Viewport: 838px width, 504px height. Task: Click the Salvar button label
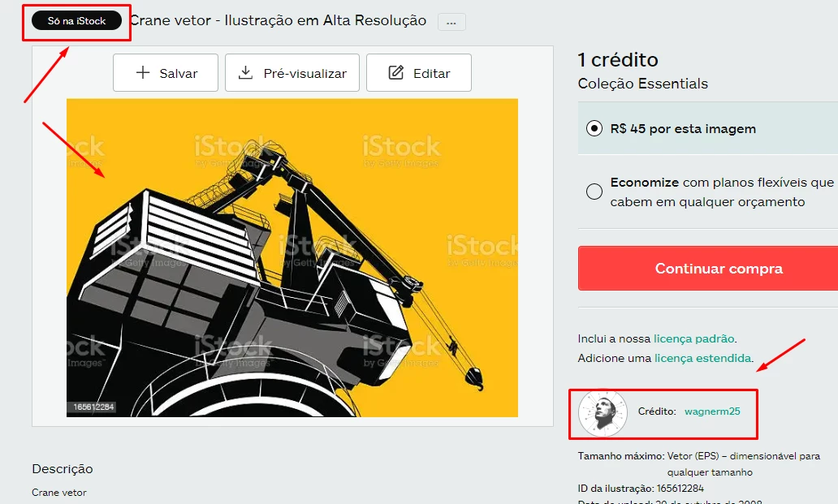179,73
